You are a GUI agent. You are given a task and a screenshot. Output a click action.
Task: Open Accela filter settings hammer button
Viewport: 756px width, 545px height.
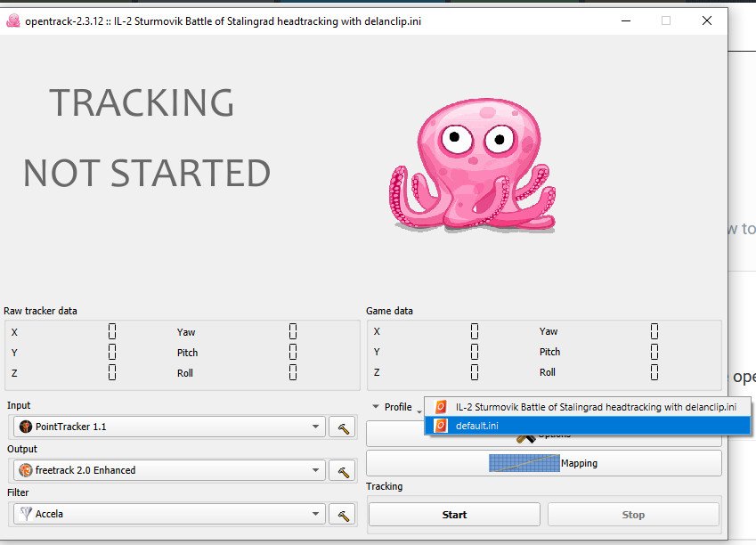343,515
